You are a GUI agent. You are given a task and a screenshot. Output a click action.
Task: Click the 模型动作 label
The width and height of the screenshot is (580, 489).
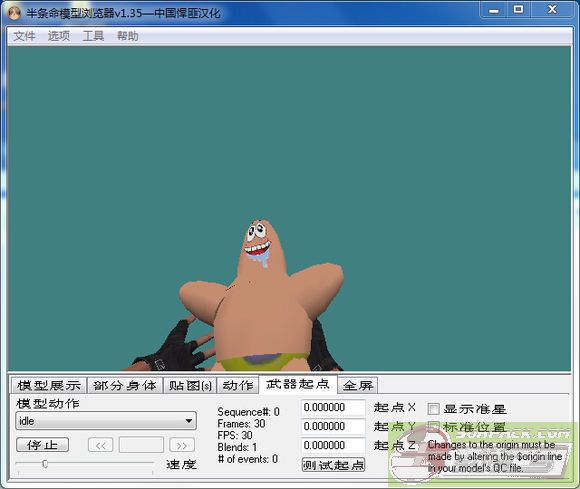48,403
